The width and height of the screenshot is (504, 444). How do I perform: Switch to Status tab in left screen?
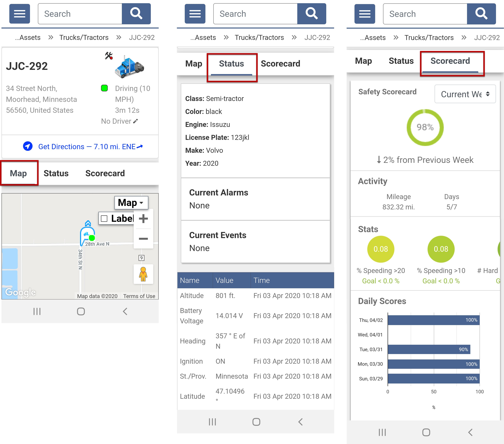click(56, 173)
